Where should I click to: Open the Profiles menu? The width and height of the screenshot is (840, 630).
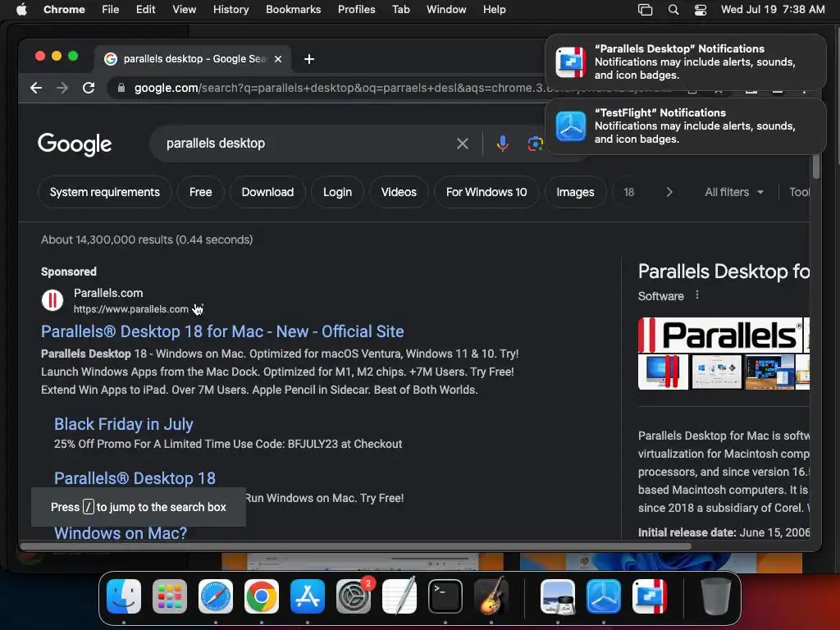click(356, 10)
